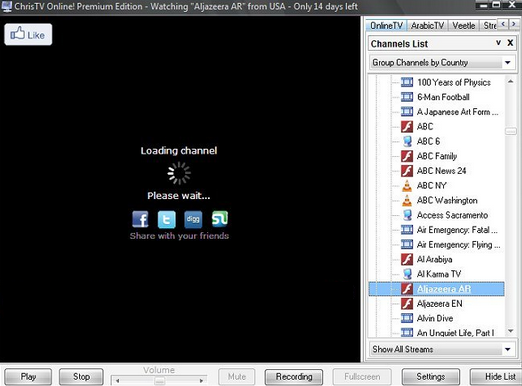Open the Show All Streams dropdown
522x386 pixels.
click(441, 349)
